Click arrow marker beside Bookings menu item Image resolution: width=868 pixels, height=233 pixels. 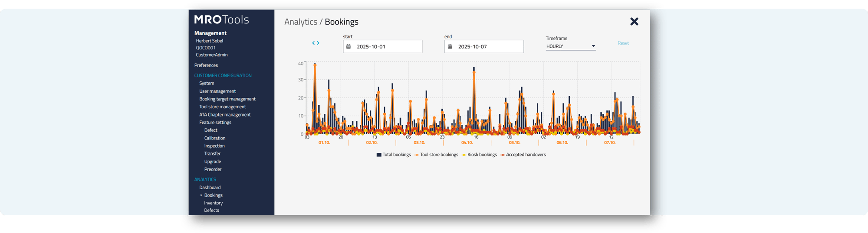[x=201, y=195]
